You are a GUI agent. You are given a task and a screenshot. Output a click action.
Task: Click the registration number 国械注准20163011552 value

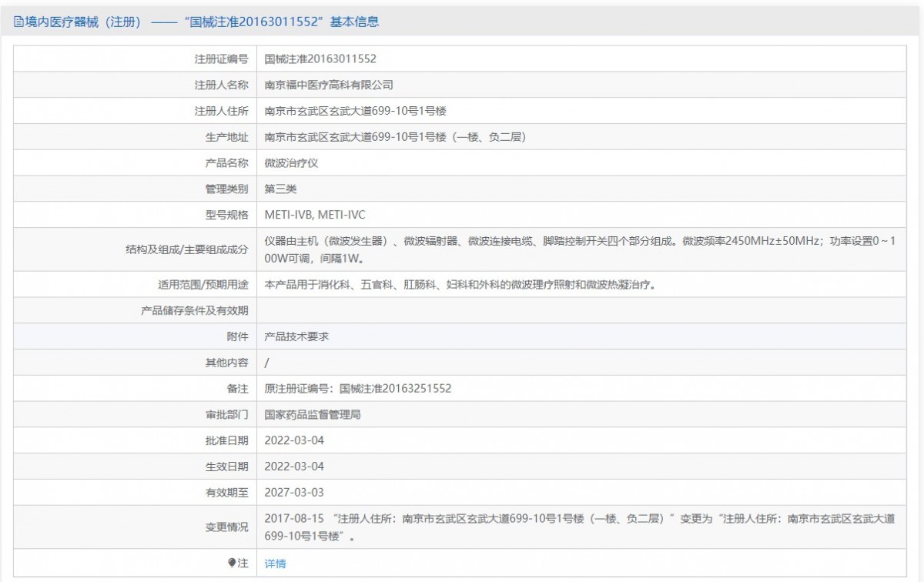pos(320,59)
